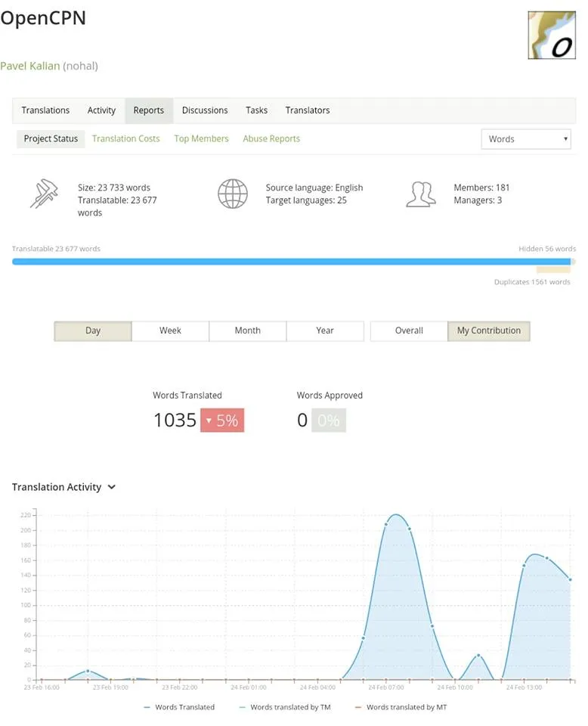Click 'Hidden 56 words' label
588x726 pixels.
[x=547, y=249]
